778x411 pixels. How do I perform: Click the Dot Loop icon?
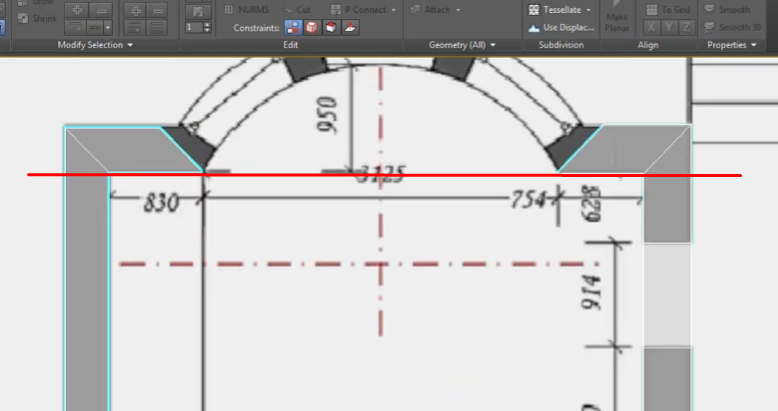[75, 27]
